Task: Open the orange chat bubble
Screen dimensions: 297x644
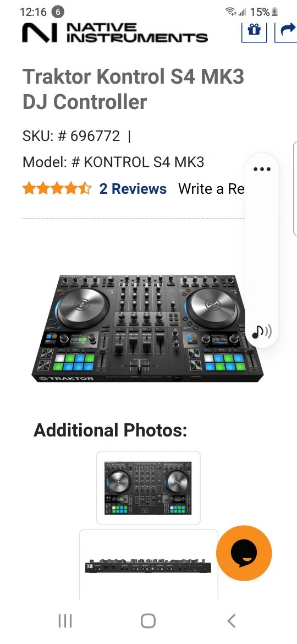Action: [x=244, y=553]
